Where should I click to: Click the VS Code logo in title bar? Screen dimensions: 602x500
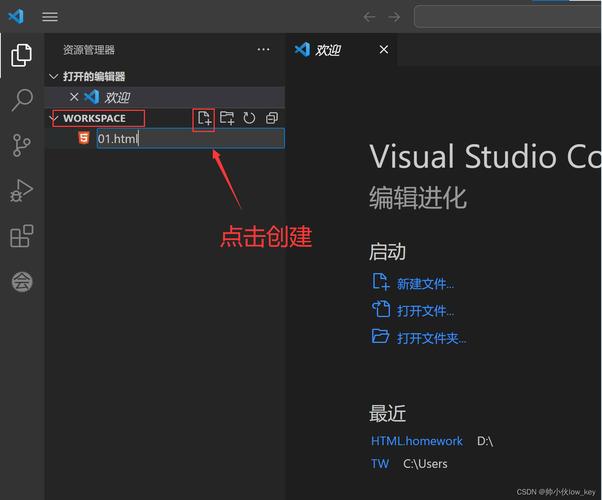pos(16,17)
